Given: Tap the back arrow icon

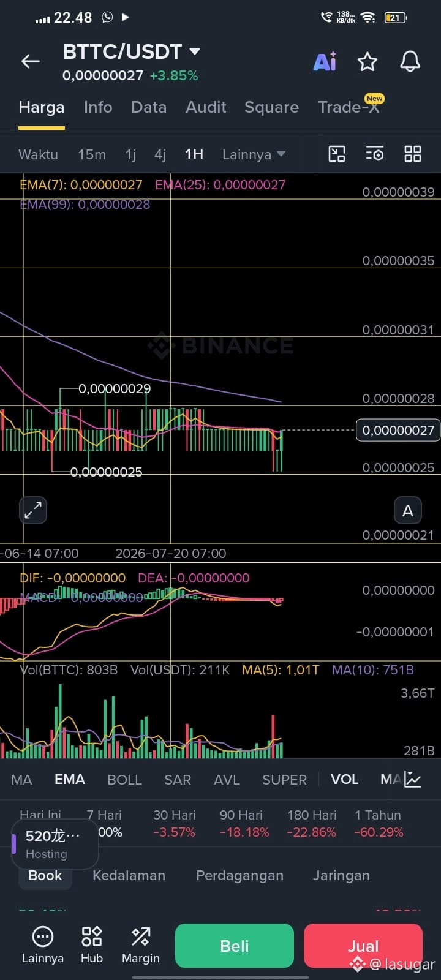Looking at the screenshot, I should click(30, 61).
